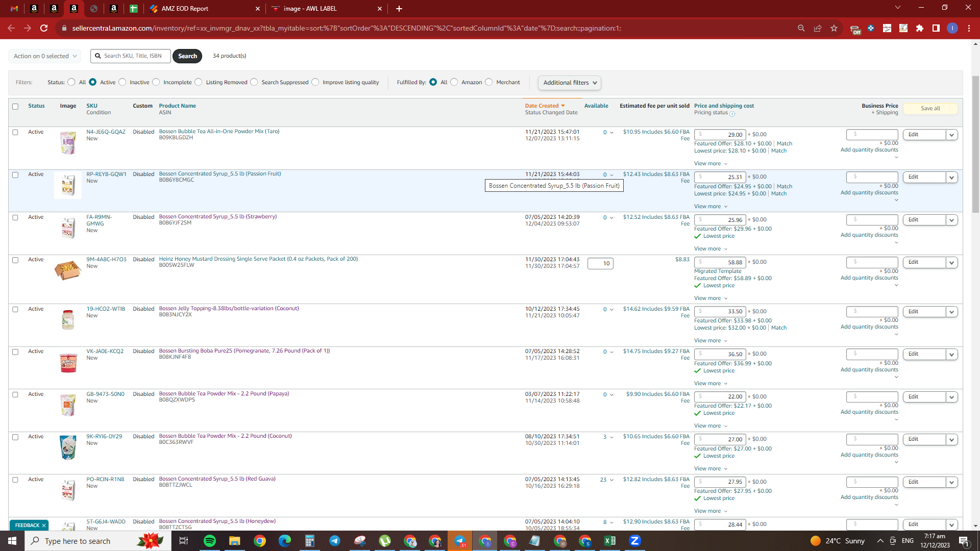Expand View more for Pomegranate Bursting Boba
This screenshot has width=980, height=551.
pos(710,384)
